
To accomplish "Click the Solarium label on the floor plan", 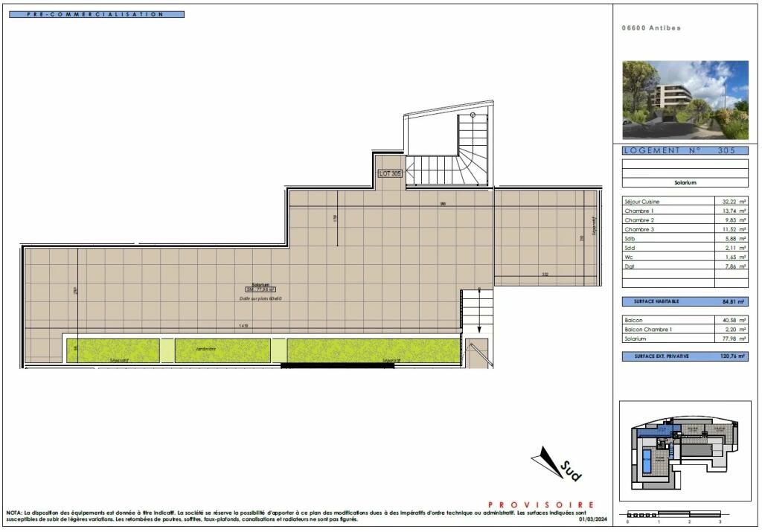I will (260, 284).
